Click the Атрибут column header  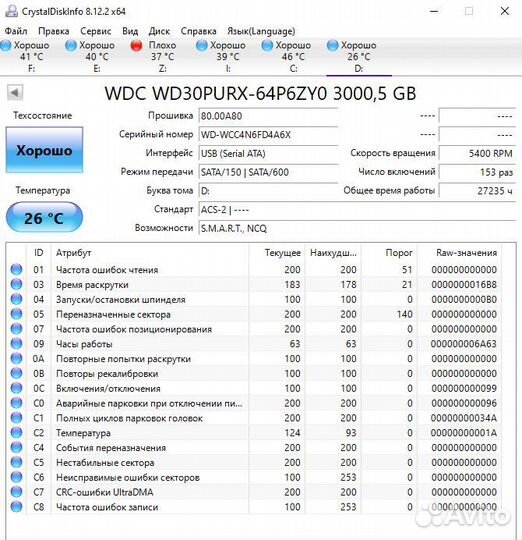coord(150,253)
